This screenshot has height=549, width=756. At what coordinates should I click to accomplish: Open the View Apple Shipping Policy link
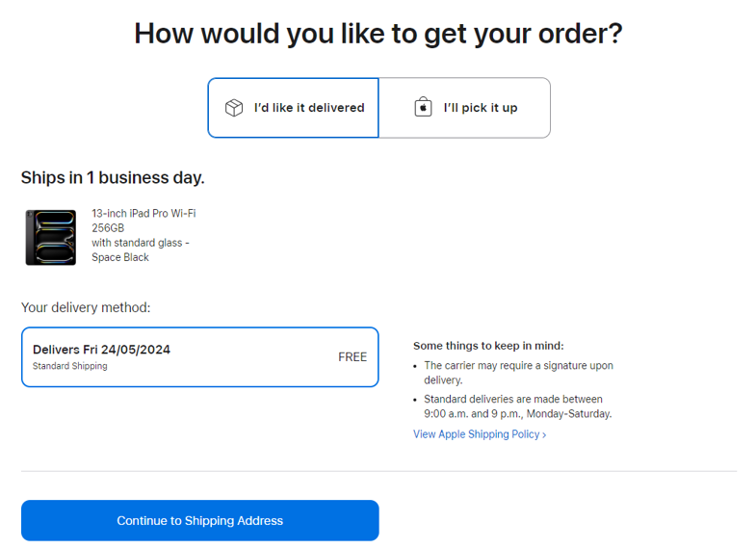pos(476,434)
